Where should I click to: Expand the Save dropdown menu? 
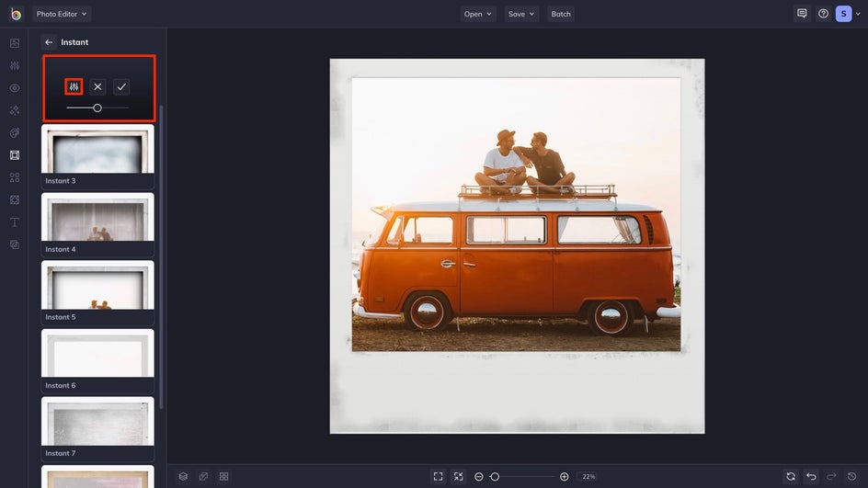click(521, 14)
